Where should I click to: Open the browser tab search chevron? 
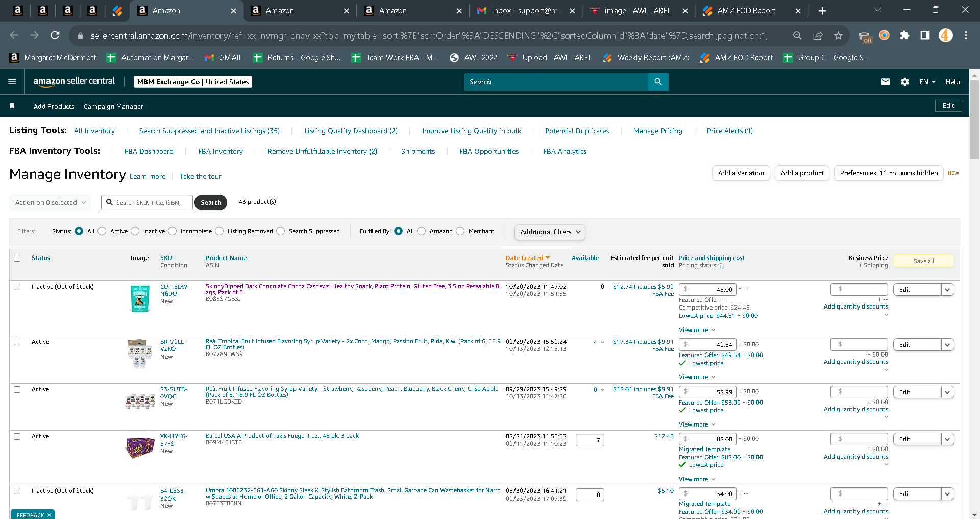(877, 10)
